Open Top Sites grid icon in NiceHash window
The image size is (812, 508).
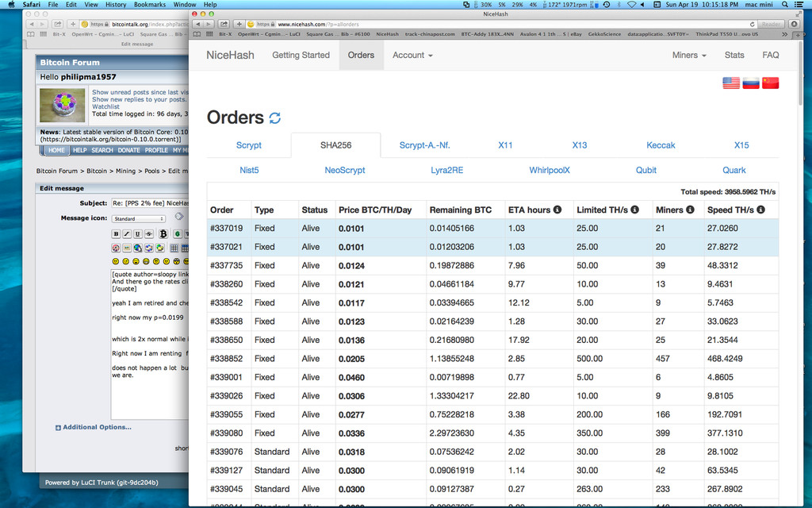[209, 34]
